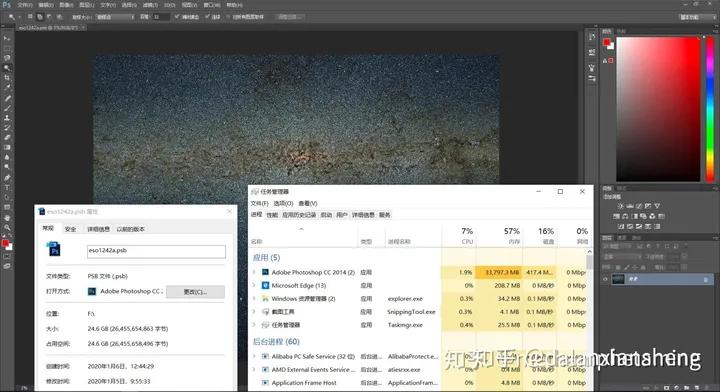Select the Magic Wand tool in toolbar

[x=6, y=68]
